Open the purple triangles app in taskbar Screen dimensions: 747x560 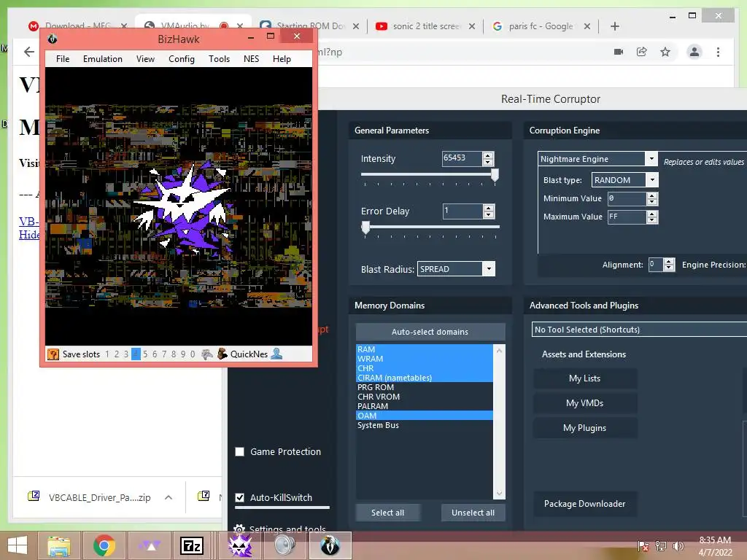149,545
